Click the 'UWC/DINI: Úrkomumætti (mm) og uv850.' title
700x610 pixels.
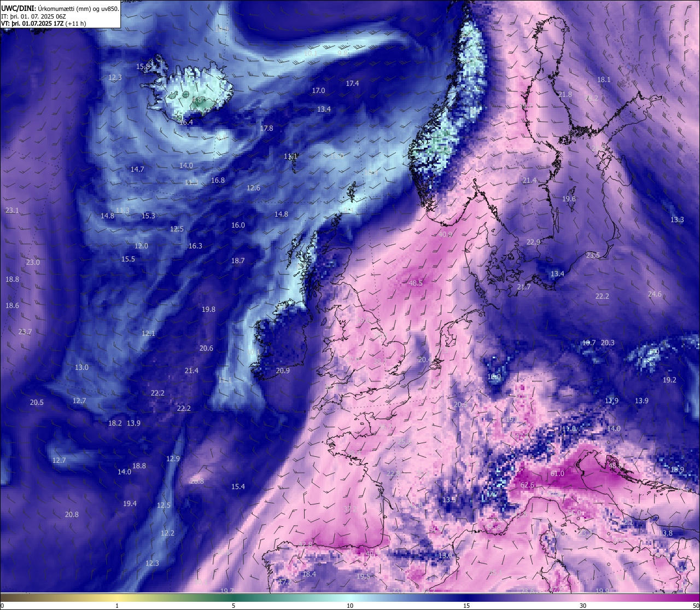pos(60,8)
